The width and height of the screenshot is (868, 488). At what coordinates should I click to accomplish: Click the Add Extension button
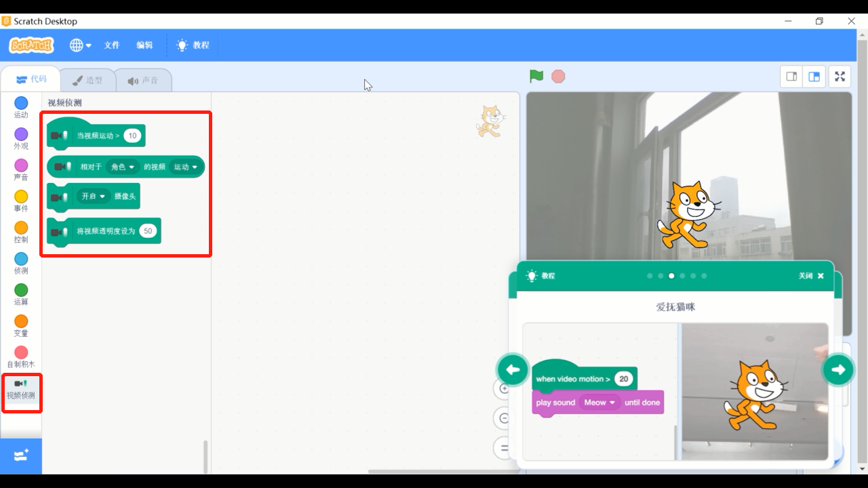point(21,455)
